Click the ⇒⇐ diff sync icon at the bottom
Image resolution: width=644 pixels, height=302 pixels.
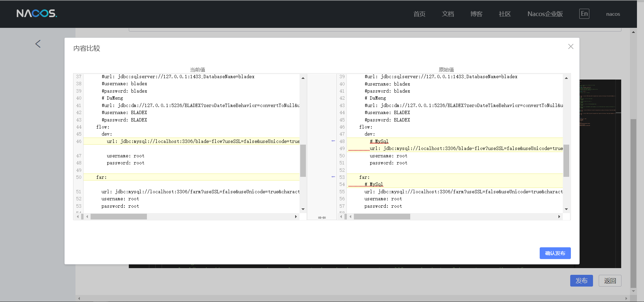coord(322,218)
